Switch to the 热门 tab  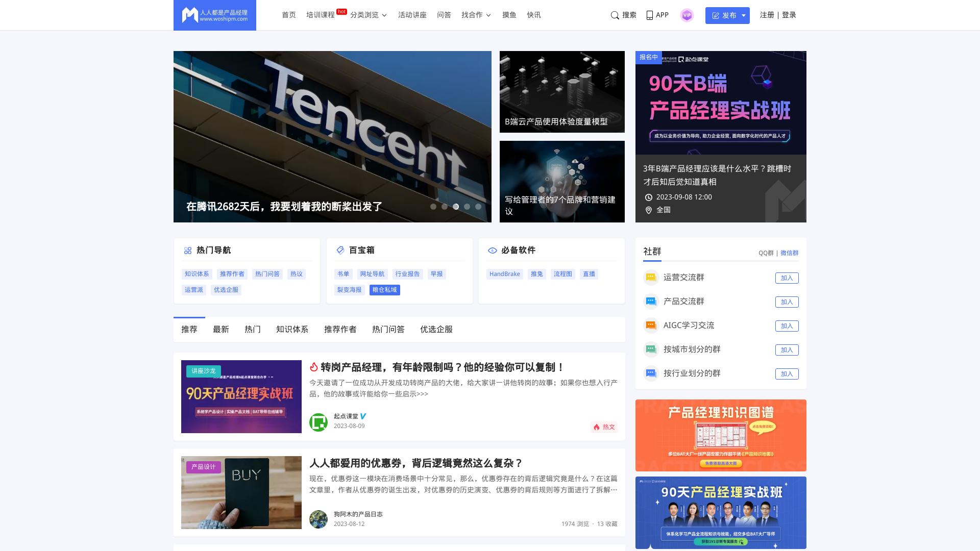coord(253,330)
